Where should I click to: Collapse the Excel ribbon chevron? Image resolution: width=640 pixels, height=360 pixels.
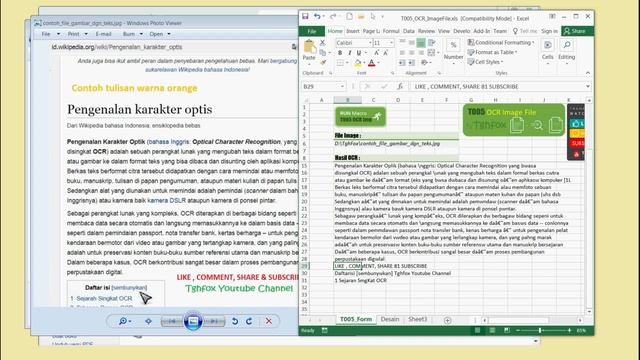[x=587, y=73]
